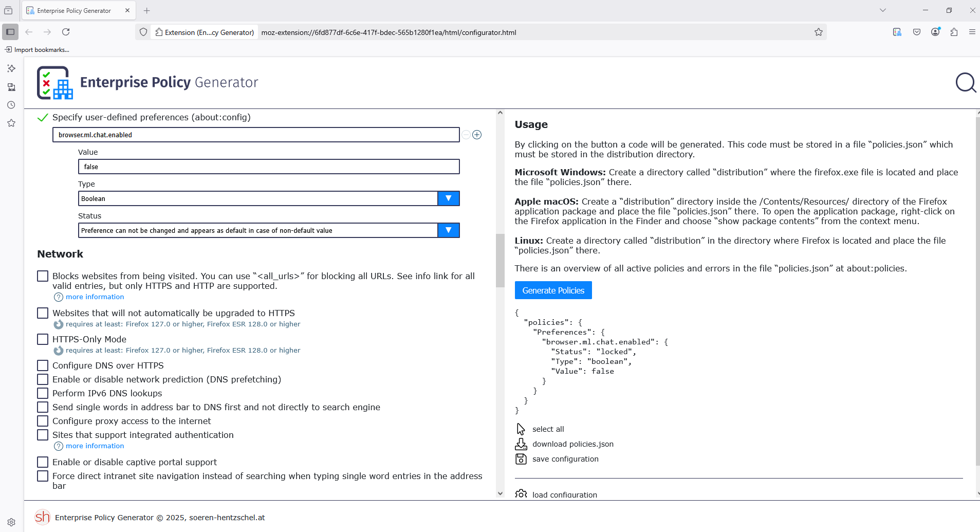The height and width of the screenshot is (532, 980).
Task: Click Enterprise Policy Generator toolbar extension icon
Action: tap(897, 32)
